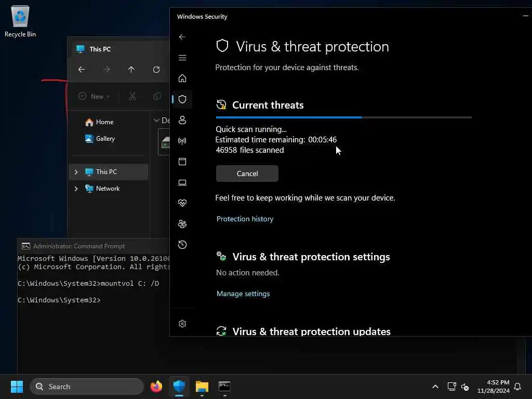Open App & browser control icon

(x=182, y=162)
